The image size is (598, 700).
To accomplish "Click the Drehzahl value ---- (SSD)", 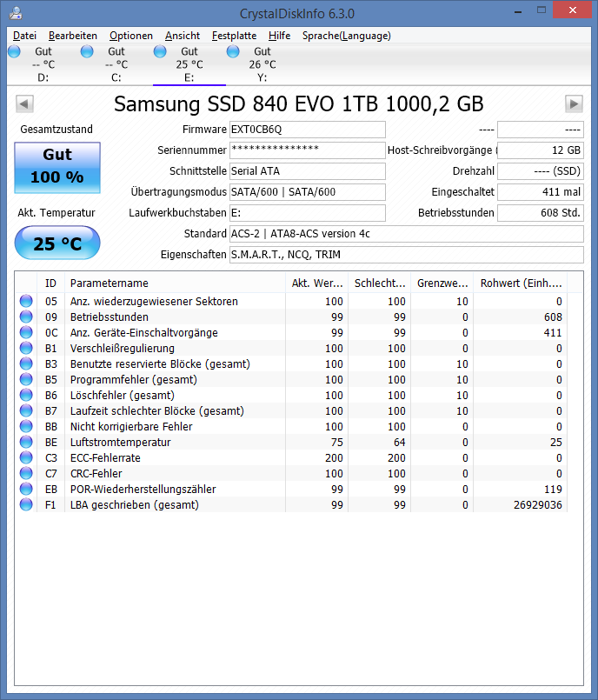I will click(x=541, y=171).
